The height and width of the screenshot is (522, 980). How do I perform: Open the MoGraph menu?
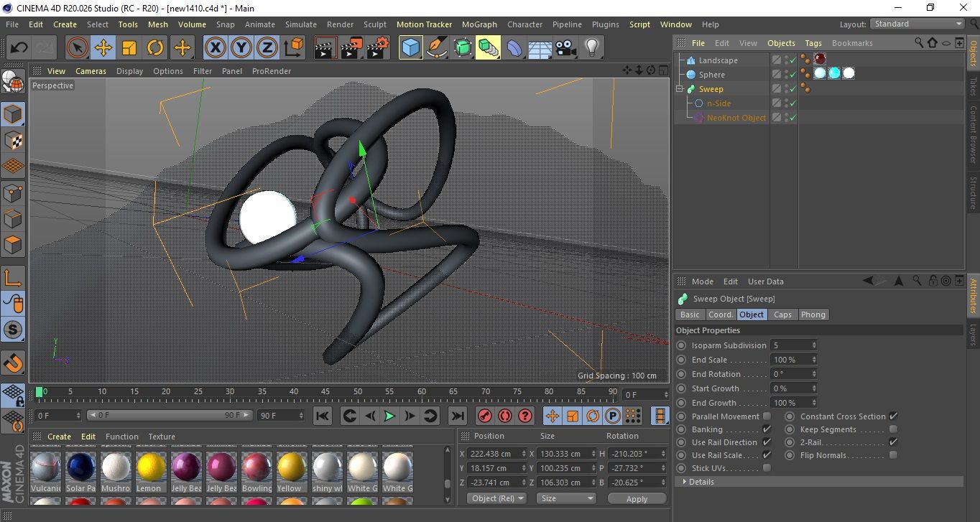coord(479,24)
